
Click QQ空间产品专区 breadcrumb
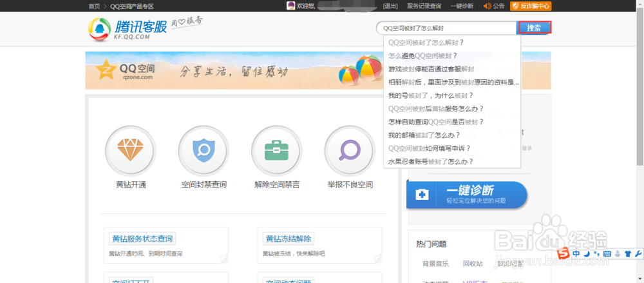tap(132, 6)
